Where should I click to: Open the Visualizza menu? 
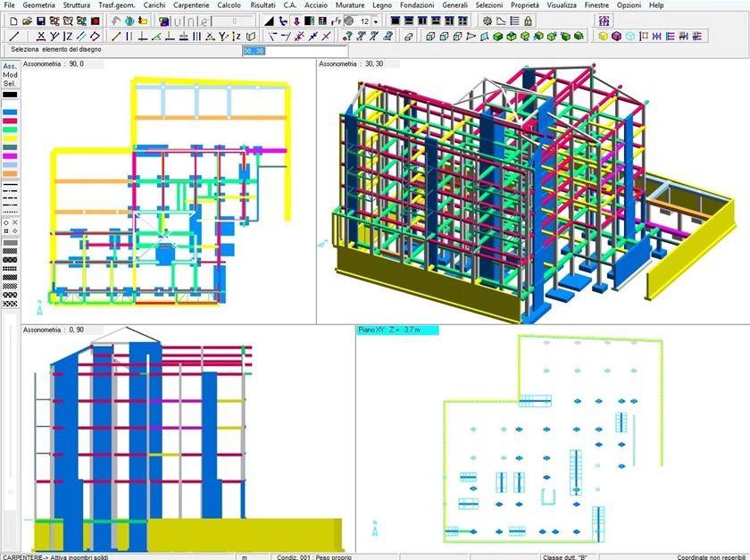(x=562, y=5)
